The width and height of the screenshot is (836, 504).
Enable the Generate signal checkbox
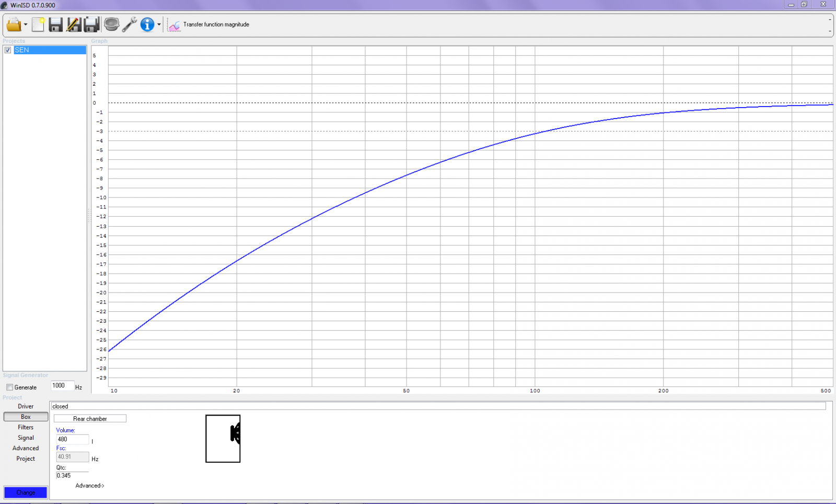click(x=10, y=388)
